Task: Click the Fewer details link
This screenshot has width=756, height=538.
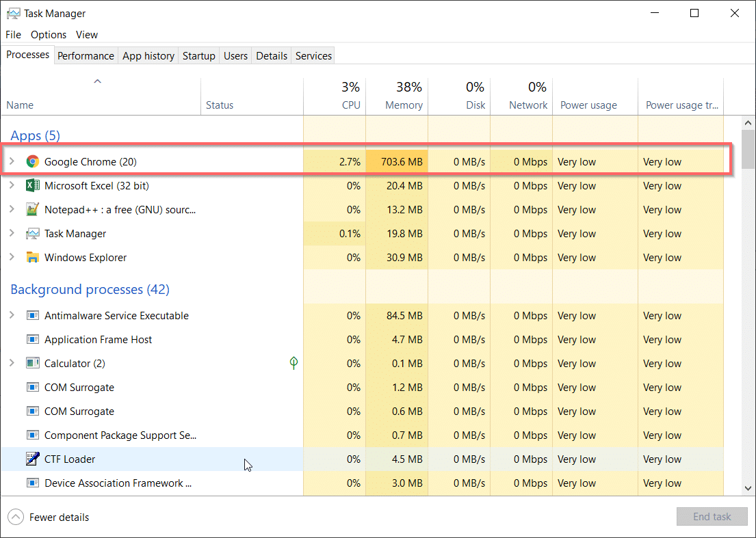Action: coord(59,517)
